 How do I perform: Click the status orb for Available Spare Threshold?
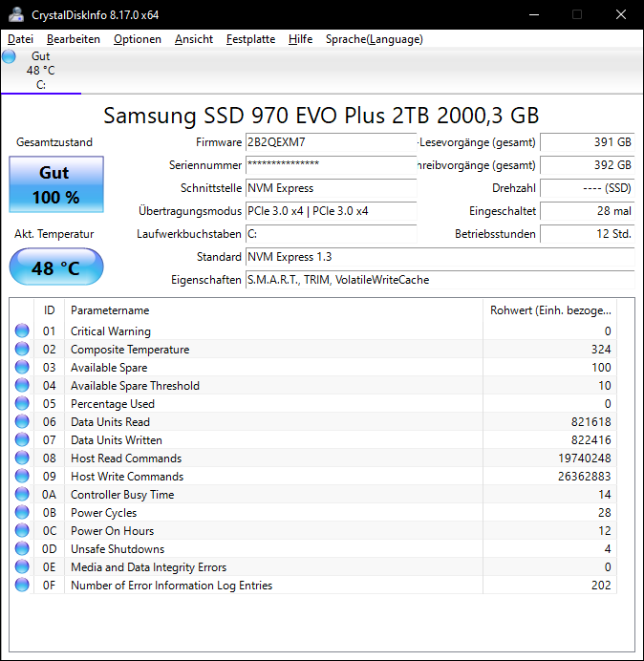pos(22,385)
